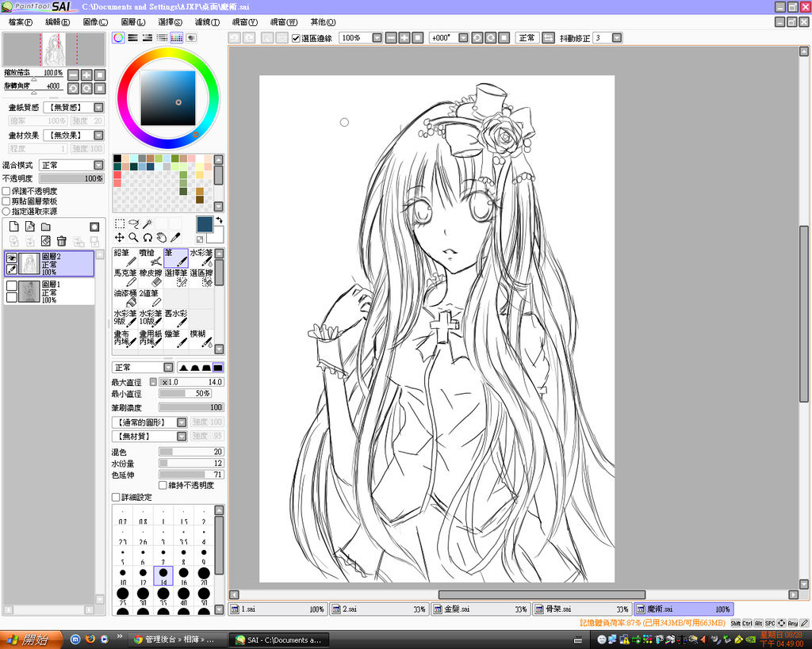Choose the magic wand tool

147,223
